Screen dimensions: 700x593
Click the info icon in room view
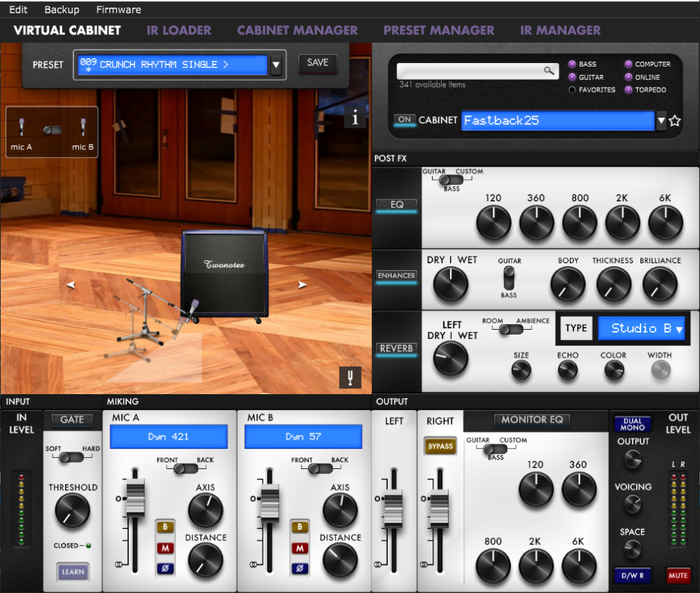pos(355,118)
